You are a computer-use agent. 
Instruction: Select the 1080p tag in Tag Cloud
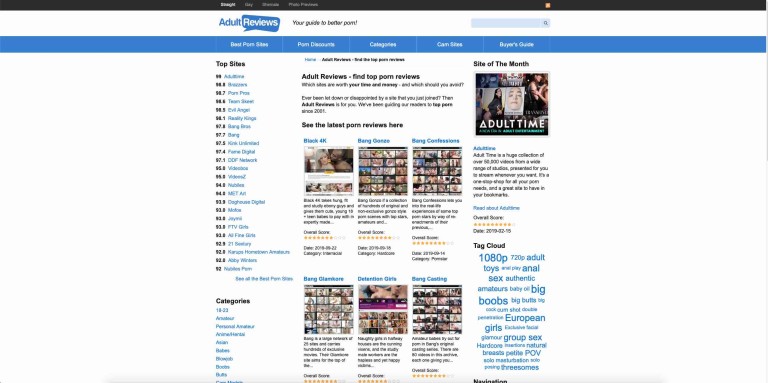pyautogui.click(x=493, y=258)
